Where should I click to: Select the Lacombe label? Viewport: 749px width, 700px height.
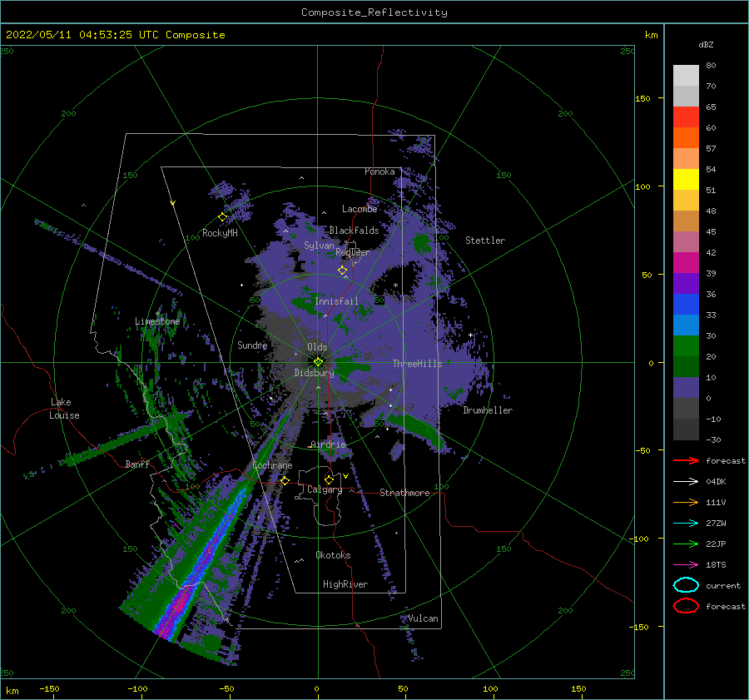point(360,209)
